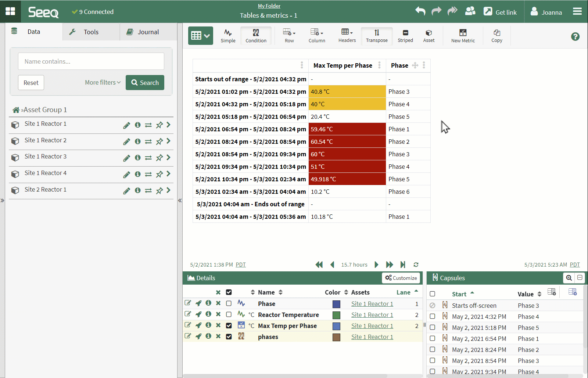Open the My Folder link

click(269, 6)
